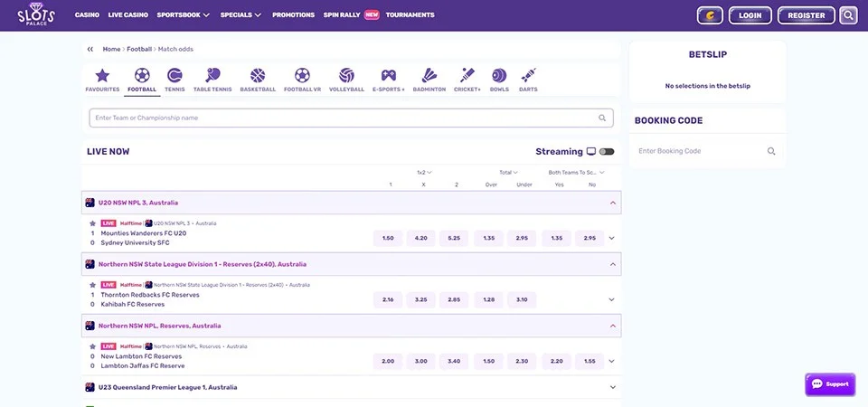Pick Kahibah away odds 2.85
Screen dimensions: 868x407
click(x=454, y=299)
